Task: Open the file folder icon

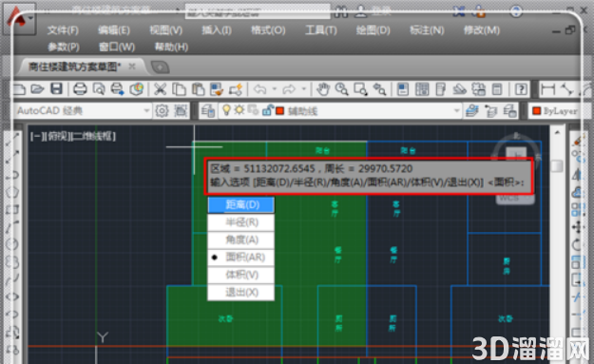Action: (x=37, y=89)
